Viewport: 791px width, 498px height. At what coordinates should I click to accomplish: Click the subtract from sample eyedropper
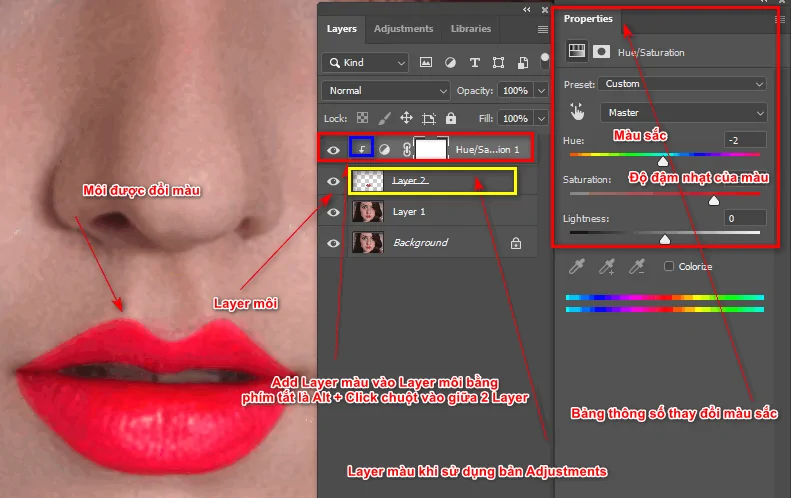(x=636, y=267)
